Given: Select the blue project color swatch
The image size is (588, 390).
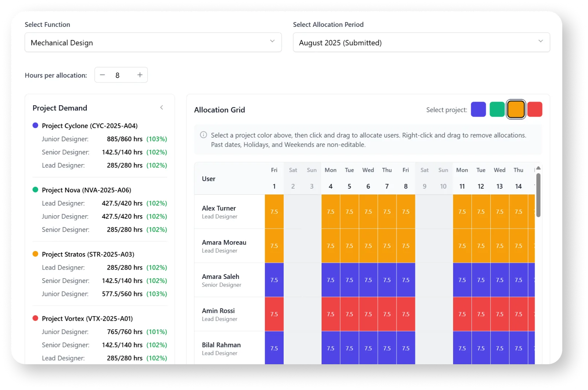Looking at the screenshot, I should click(478, 109).
